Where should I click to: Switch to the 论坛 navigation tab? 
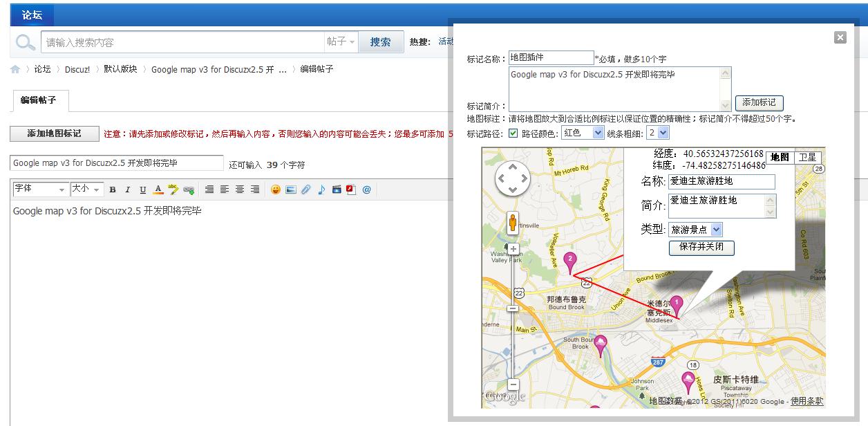click(x=32, y=15)
